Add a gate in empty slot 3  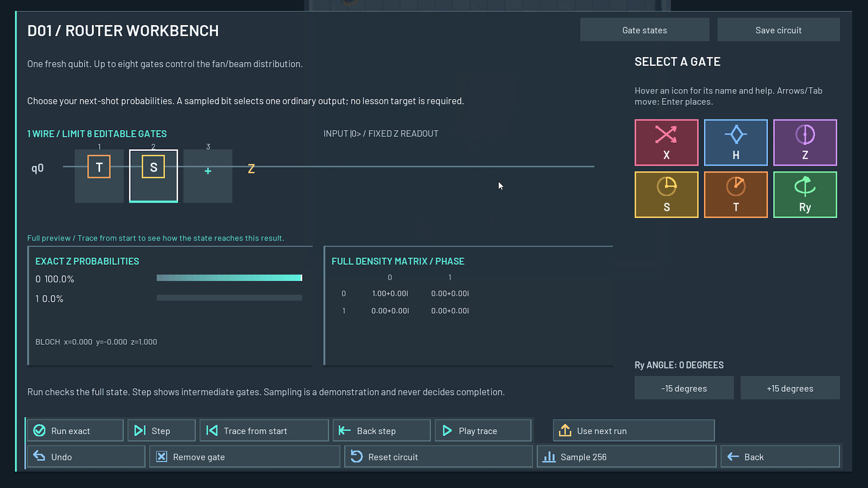point(208,176)
